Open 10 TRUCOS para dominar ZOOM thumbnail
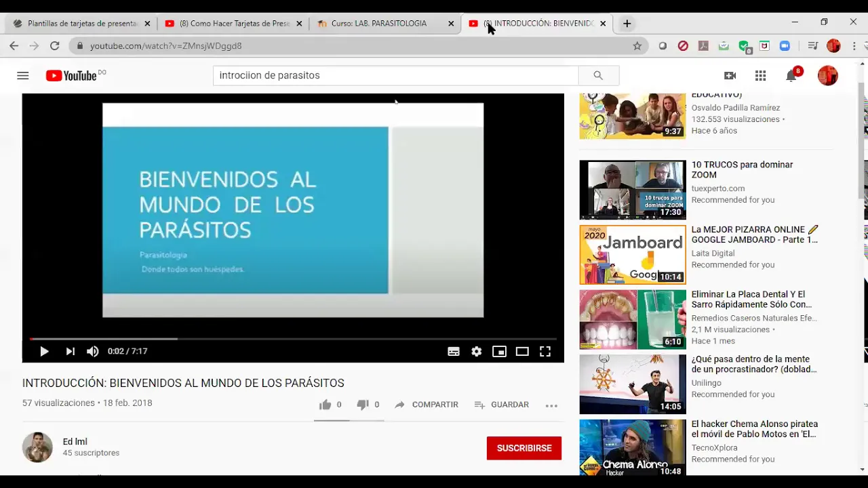Screen dimensions: 868x488 [x=633, y=190]
